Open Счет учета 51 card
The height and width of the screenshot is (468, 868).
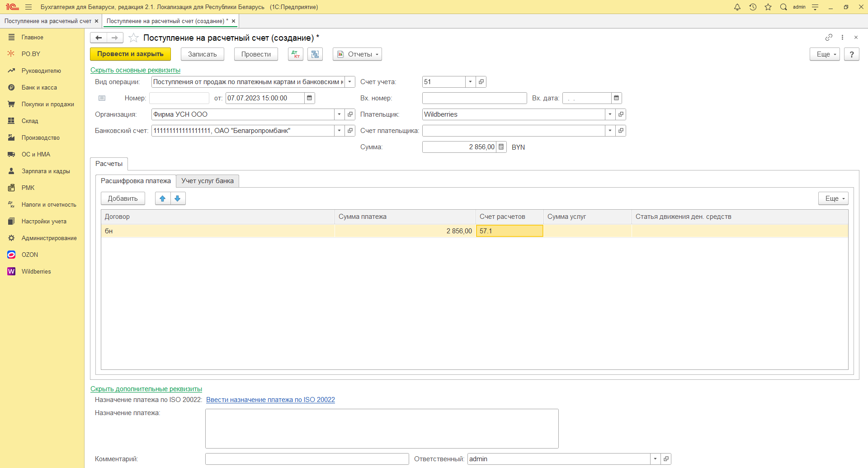tap(481, 82)
